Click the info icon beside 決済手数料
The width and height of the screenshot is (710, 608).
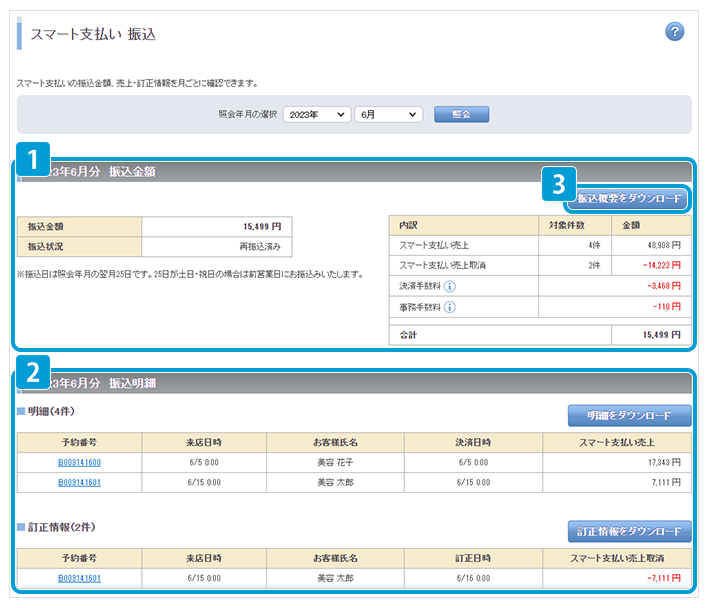tap(450, 286)
